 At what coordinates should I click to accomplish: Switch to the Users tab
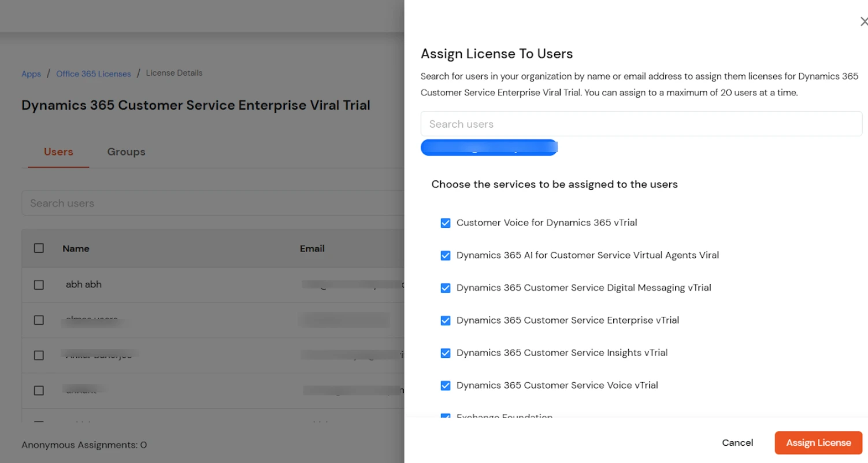point(58,151)
